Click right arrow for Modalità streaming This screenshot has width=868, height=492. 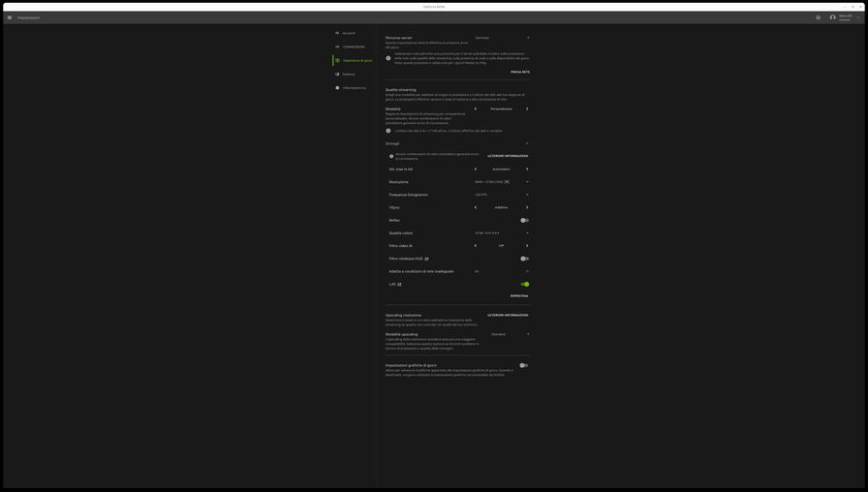(527, 109)
